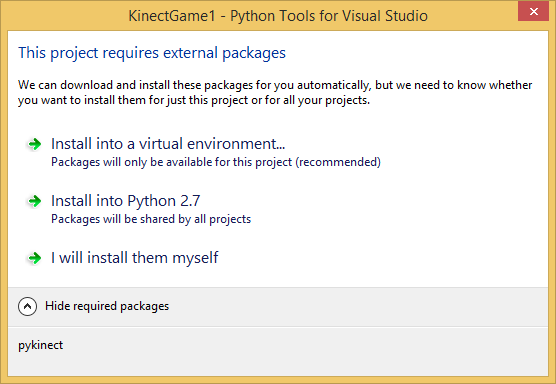The height and width of the screenshot is (384, 556).
Task: Click green arrow beside virtual environment option
Action: [34, 144]
